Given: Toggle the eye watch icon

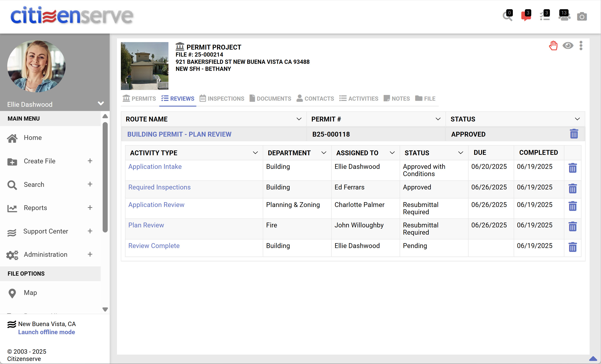Looking at the screenshot, I should point(568,46).
